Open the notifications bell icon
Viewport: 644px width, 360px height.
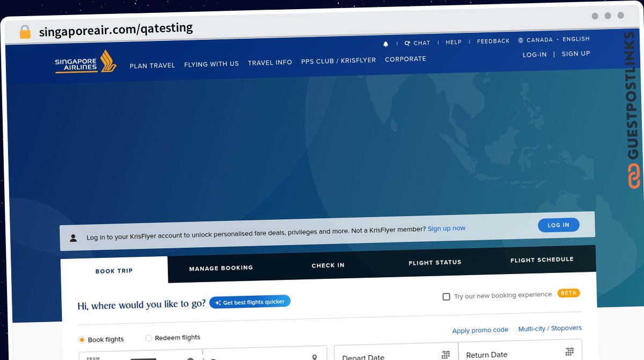tap(385, 44)
